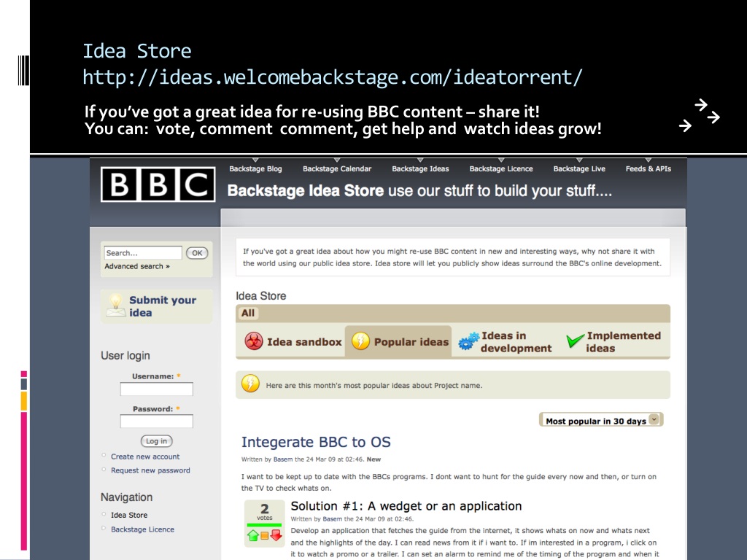Click the red biohazard Idea sandbox icon

point(253,341)
